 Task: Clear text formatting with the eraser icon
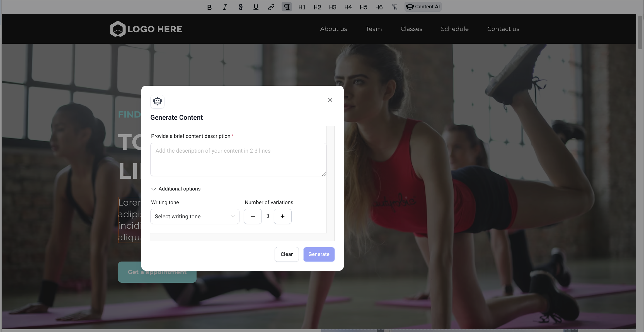click(394, 7)
